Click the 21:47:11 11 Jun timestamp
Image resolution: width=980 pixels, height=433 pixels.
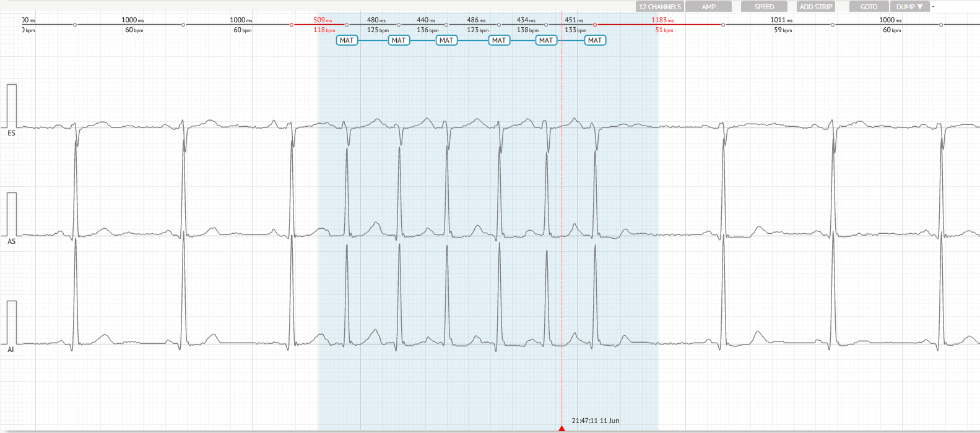595,421
